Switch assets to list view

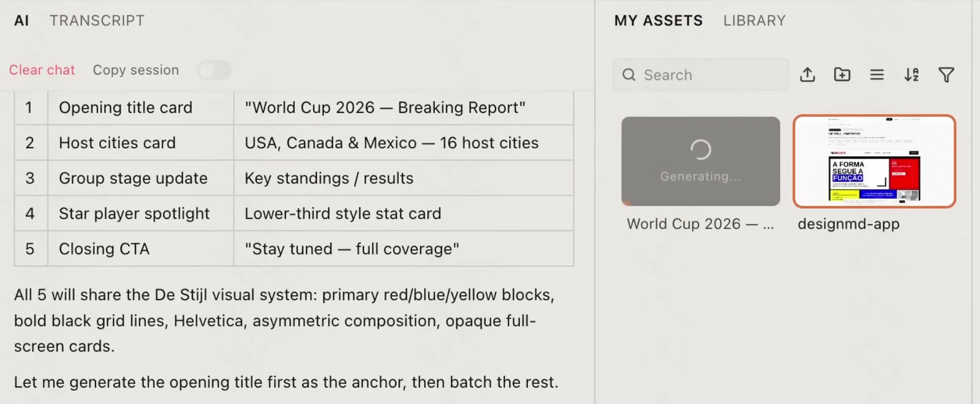click(876, 75)
